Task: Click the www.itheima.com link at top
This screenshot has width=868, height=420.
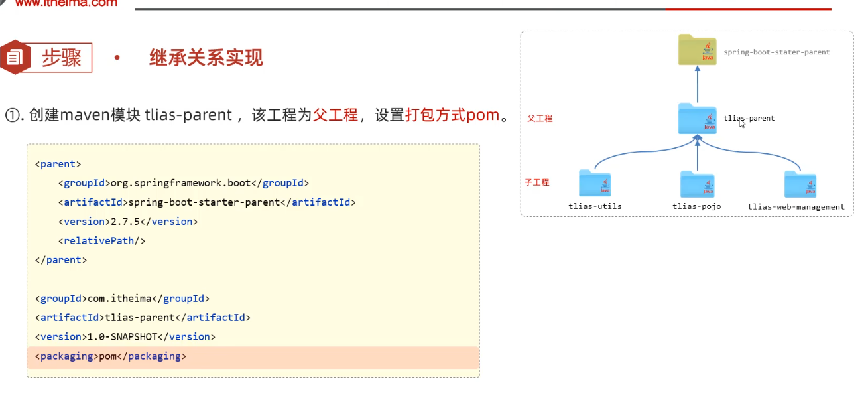Action: (66, 3)
